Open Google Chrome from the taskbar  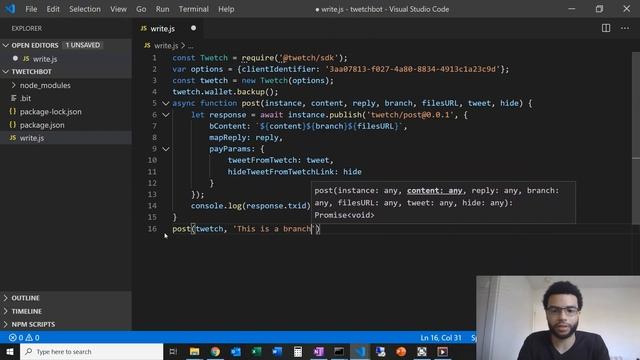pos(215,351)
